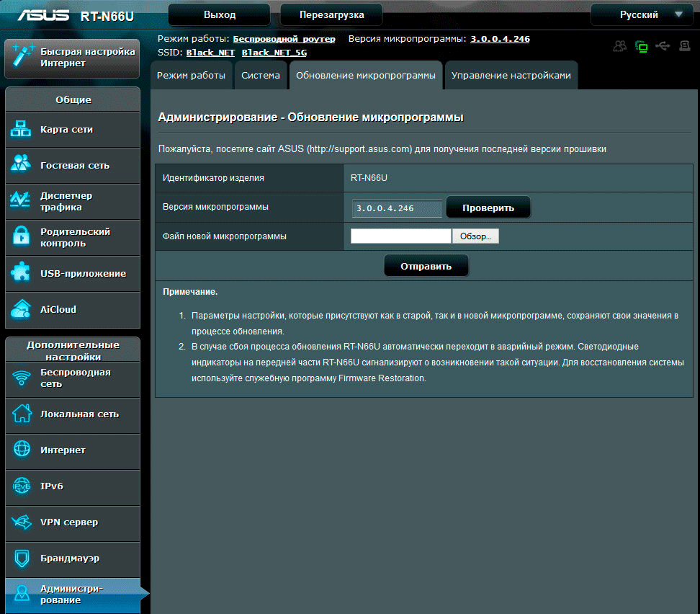Switch to the Режим работы tab
Image resolution: width=700 pixels, height=614 pixels.
pyautogui.click(x=191, y=76)
